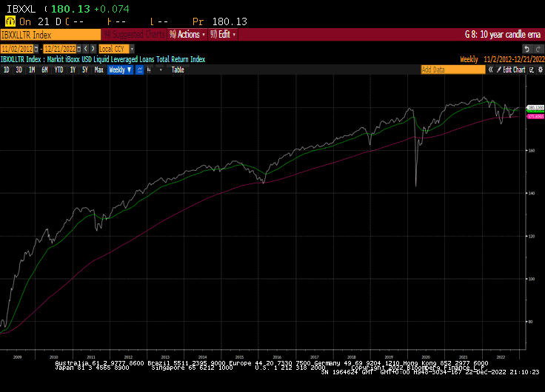Open the Local CCY currency dropdown arrow
The height and width of the screenshot is (392, 545).
(132, 49)
